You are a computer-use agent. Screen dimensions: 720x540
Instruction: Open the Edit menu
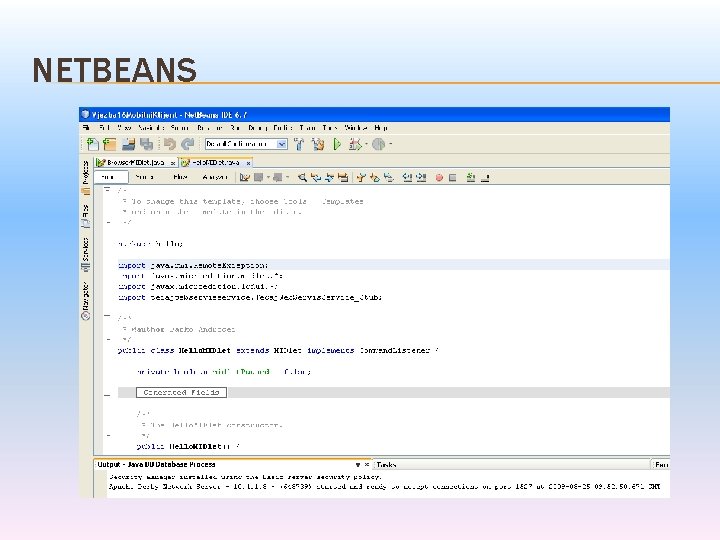tap(105, 128)
